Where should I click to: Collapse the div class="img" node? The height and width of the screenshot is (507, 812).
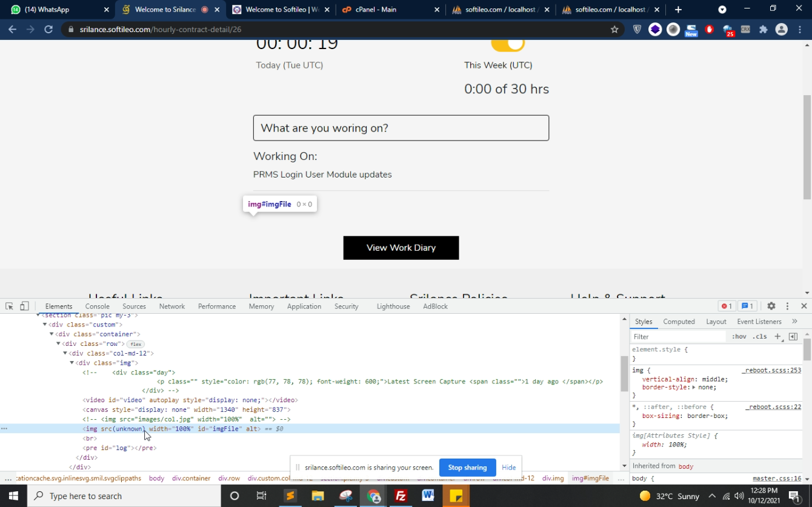[72, 363]
